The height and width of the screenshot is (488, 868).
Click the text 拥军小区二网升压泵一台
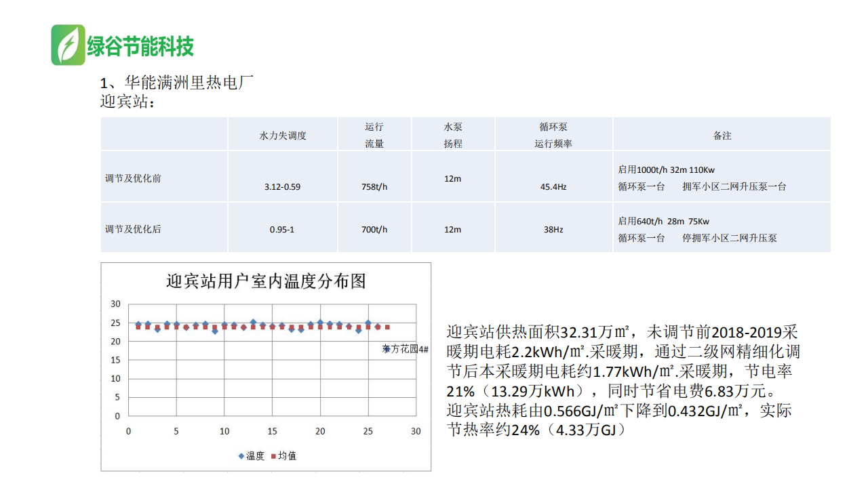734,186
